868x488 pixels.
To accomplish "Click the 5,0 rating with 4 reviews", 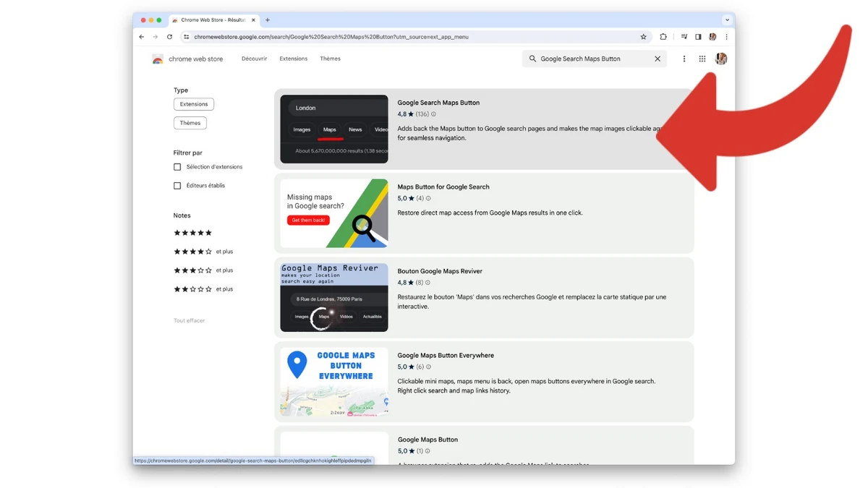I will (410, 198).
